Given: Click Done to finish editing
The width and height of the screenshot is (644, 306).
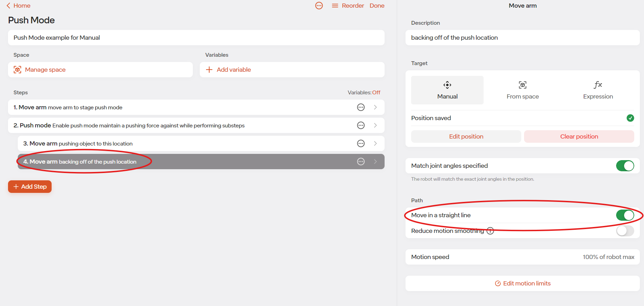Looking at the screenshot, I should (x=377, y=6).
